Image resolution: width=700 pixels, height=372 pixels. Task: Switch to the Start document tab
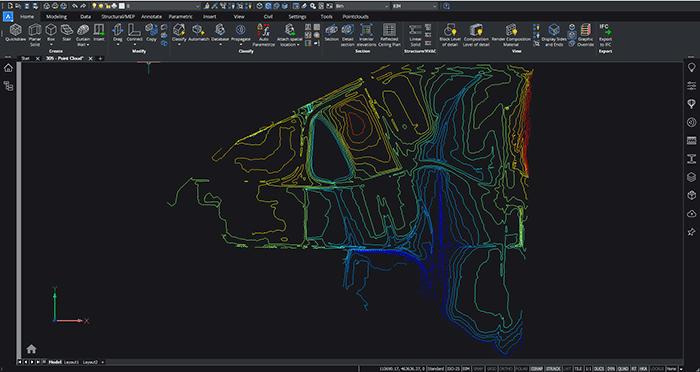tap(25, 59)
